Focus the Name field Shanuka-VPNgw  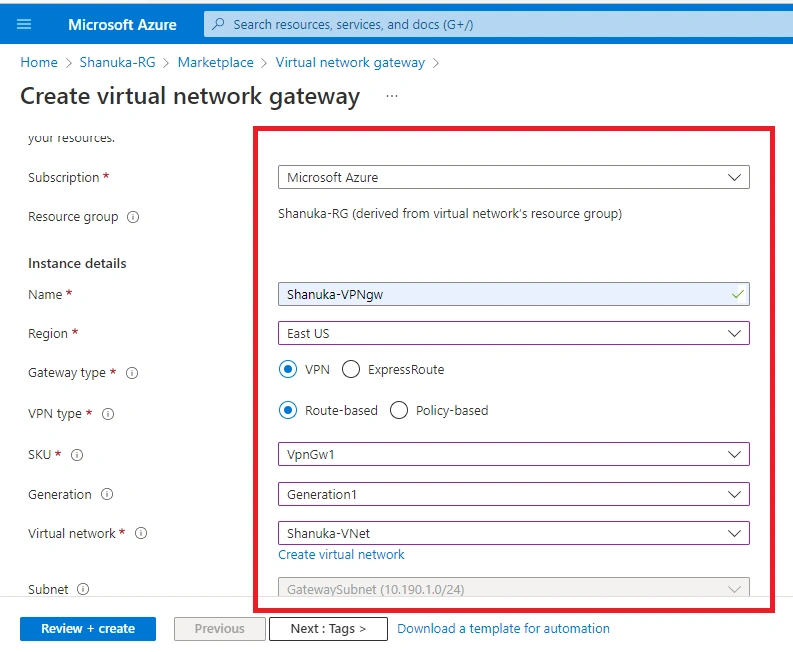(513, 294)
